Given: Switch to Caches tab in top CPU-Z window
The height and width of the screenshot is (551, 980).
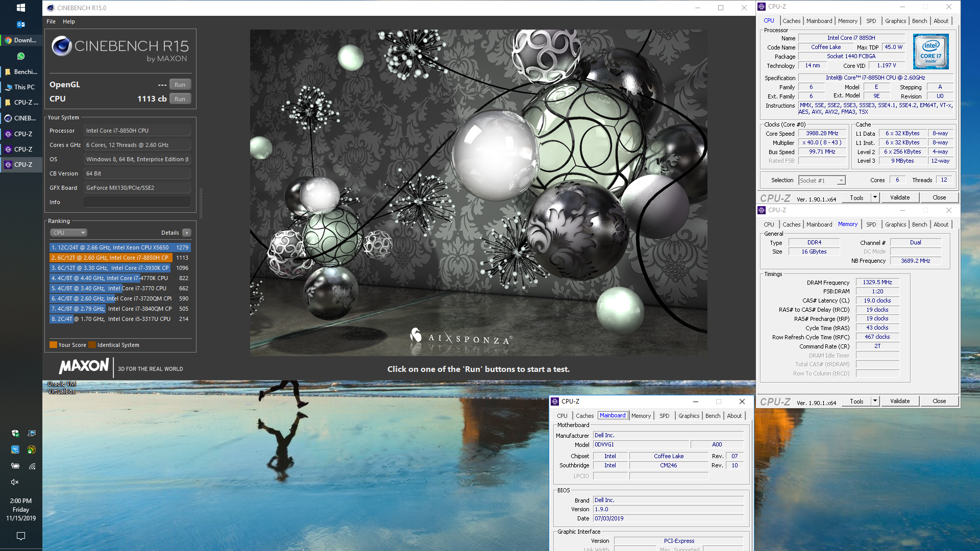Looking at the screenshot, I should point(791,21).
